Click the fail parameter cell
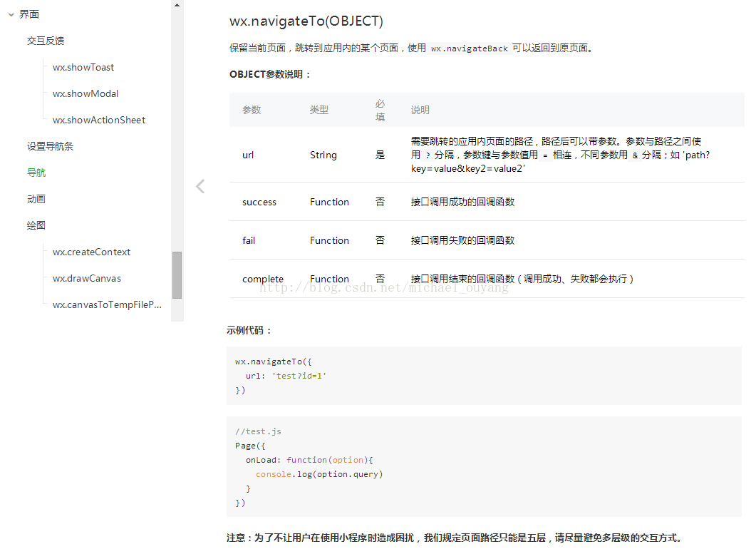Image resolution: width=756 pixels, height=559 pixels. tap(249, 240)
